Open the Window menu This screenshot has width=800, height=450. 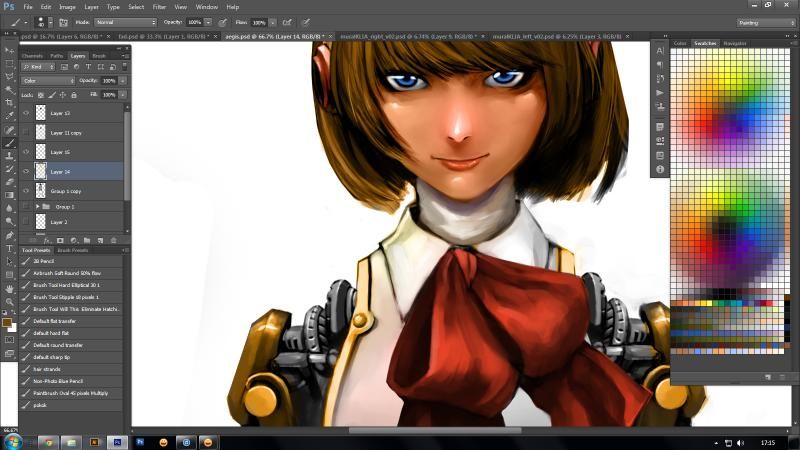[x=207, y=7]
